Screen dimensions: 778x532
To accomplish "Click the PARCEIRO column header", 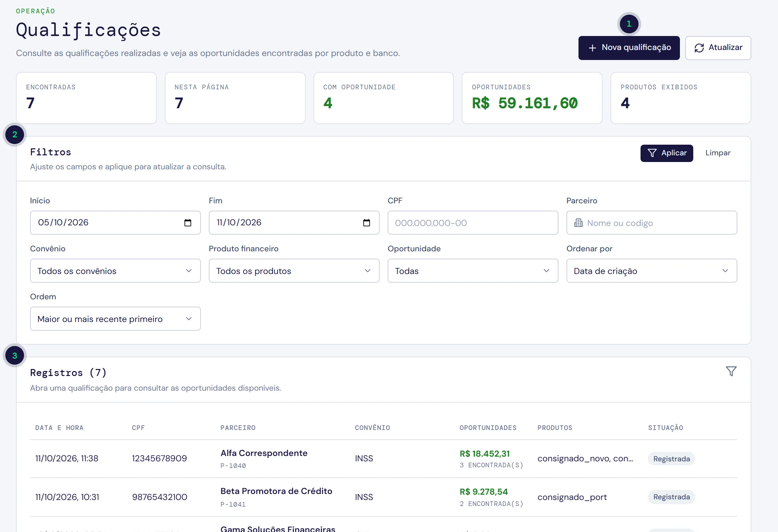I will tap(238, 428).
